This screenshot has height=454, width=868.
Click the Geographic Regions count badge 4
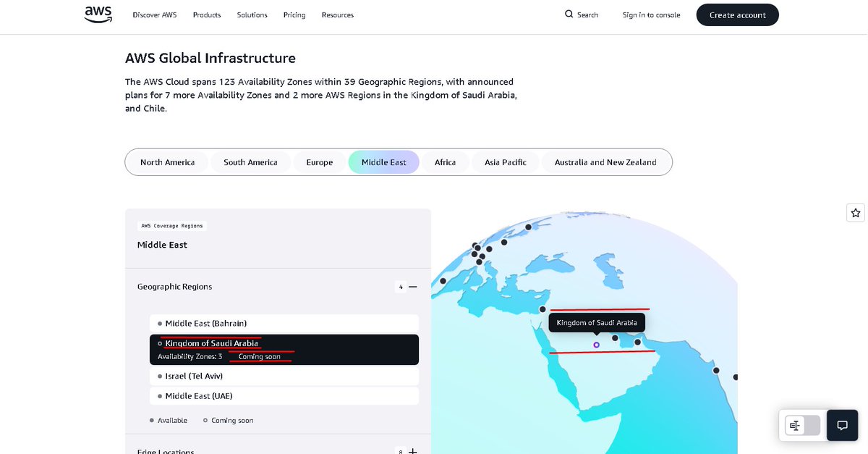tap(401, 287)
